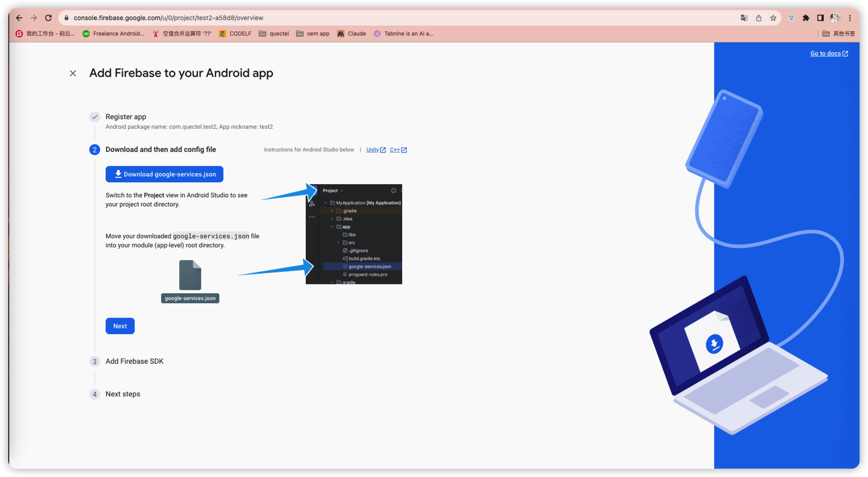Download google-services.json file
This screenshot has width=868, height=477.
click(164, 174)
